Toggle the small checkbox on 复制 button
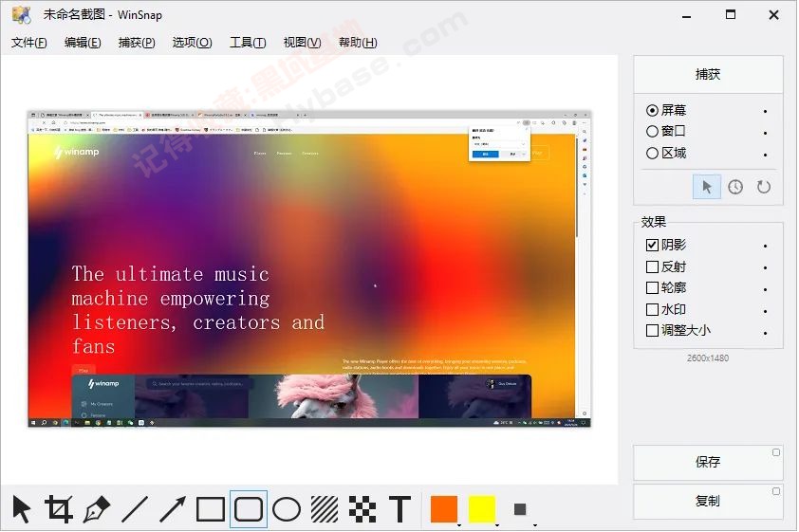Image resolution: width=799 pixels, height=532 pixels. [x=776, y=491]
